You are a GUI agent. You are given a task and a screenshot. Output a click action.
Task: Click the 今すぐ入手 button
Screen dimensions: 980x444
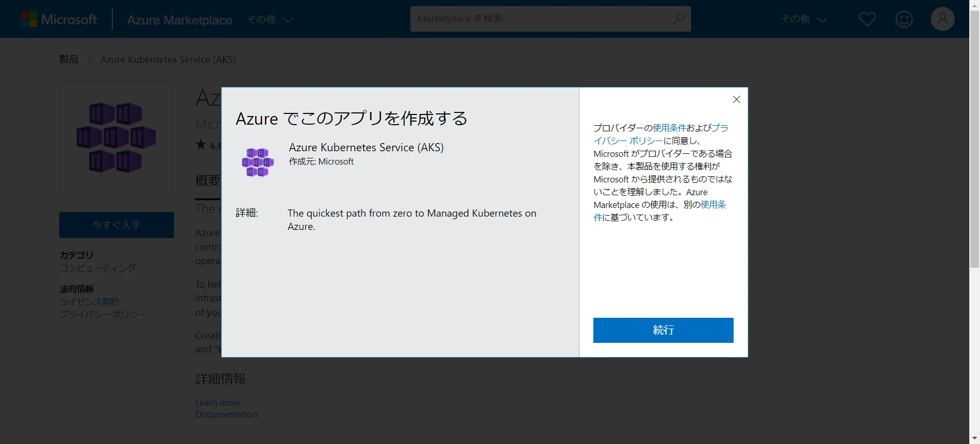[x=116, y=225]
